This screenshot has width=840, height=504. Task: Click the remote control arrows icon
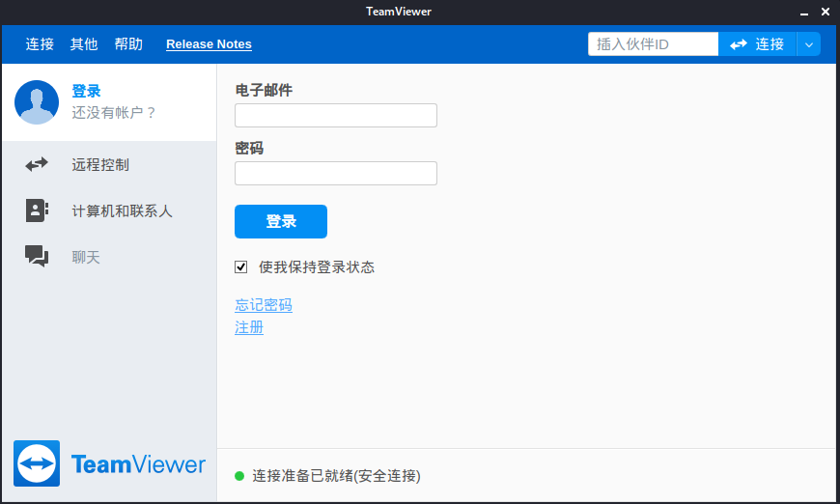point(37,164)
